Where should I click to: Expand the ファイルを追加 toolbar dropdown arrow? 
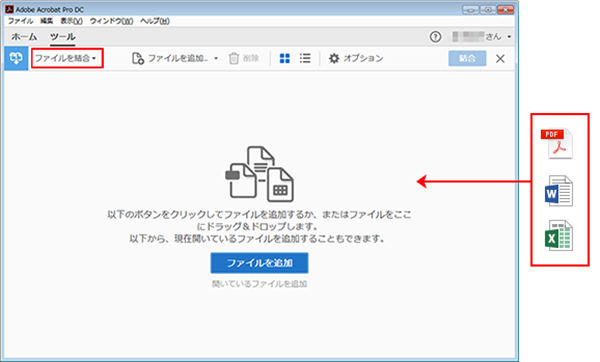216,58
